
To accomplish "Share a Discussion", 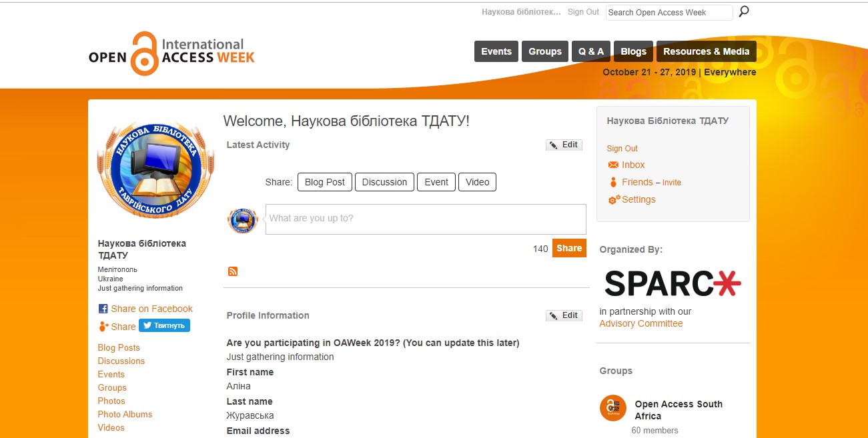I will pyautogui.click(x=384, y=182).
